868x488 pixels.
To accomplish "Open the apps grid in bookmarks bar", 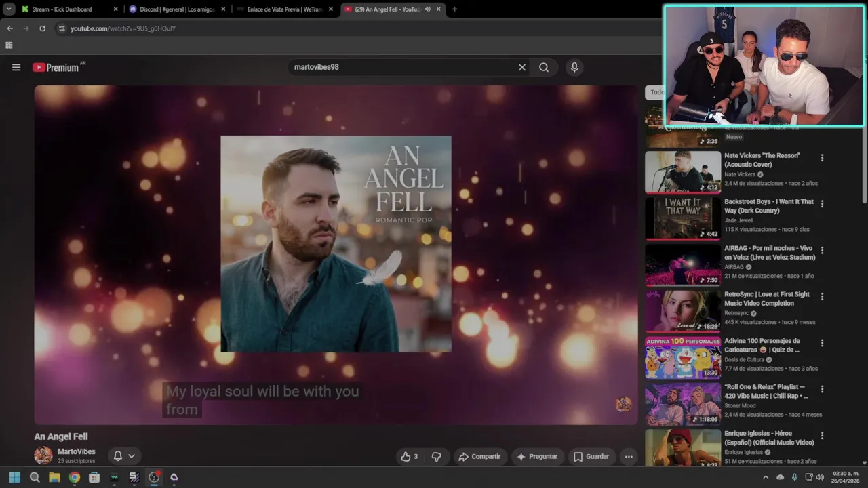I will [9, 45].
